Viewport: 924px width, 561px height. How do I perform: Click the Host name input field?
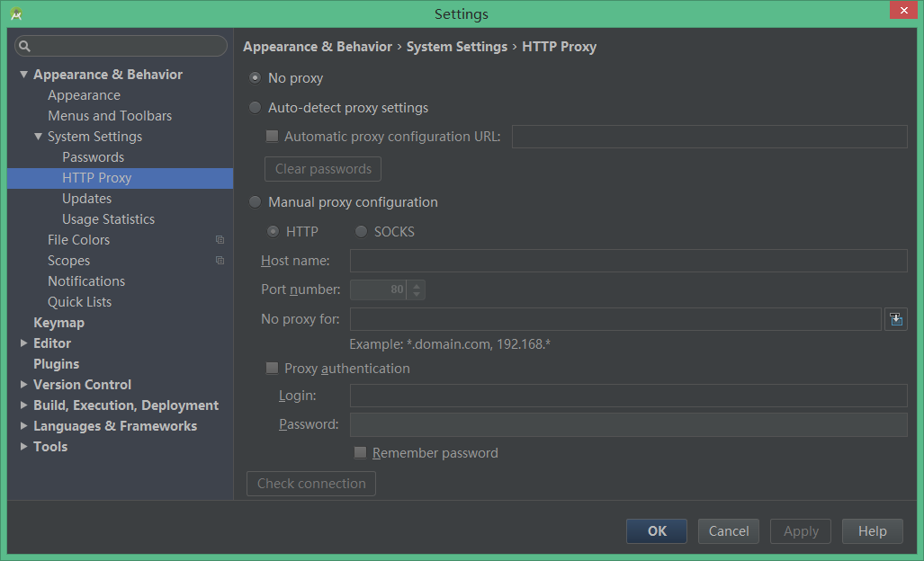click(x=628, y=261)
